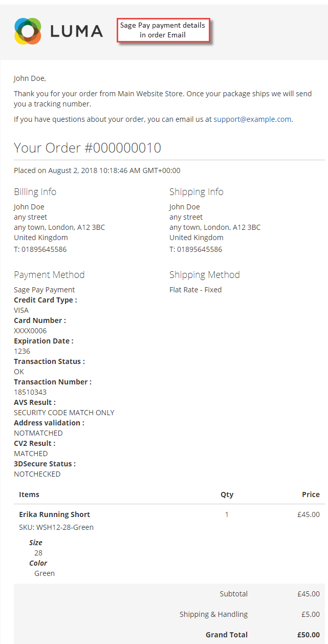Click the LUMA logo icon
This screenshot has width=328, height=644.
28,31
